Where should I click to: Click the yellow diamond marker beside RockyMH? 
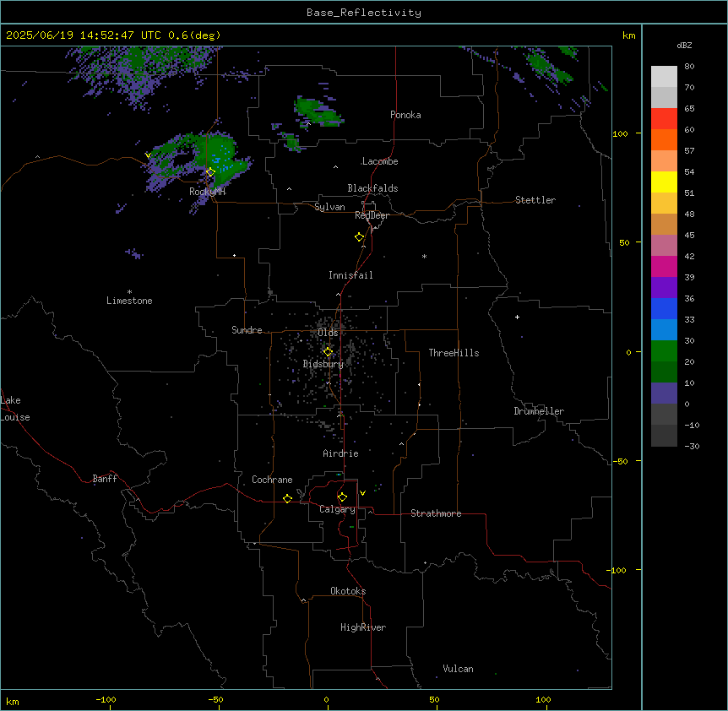210,172
